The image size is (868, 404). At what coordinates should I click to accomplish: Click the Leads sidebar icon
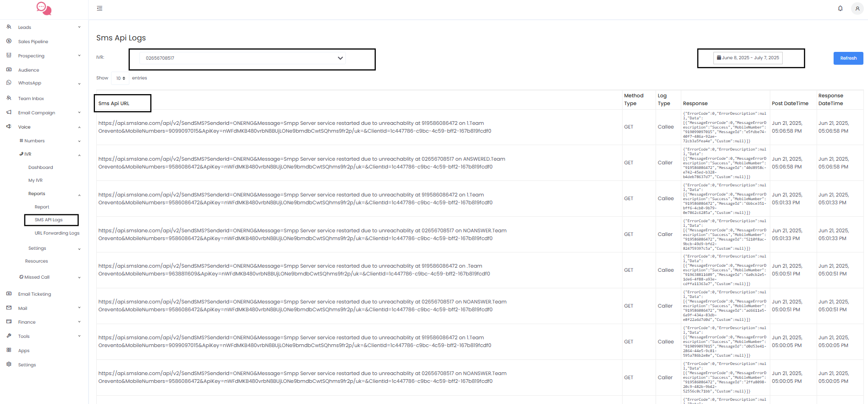tap(9, 27)
